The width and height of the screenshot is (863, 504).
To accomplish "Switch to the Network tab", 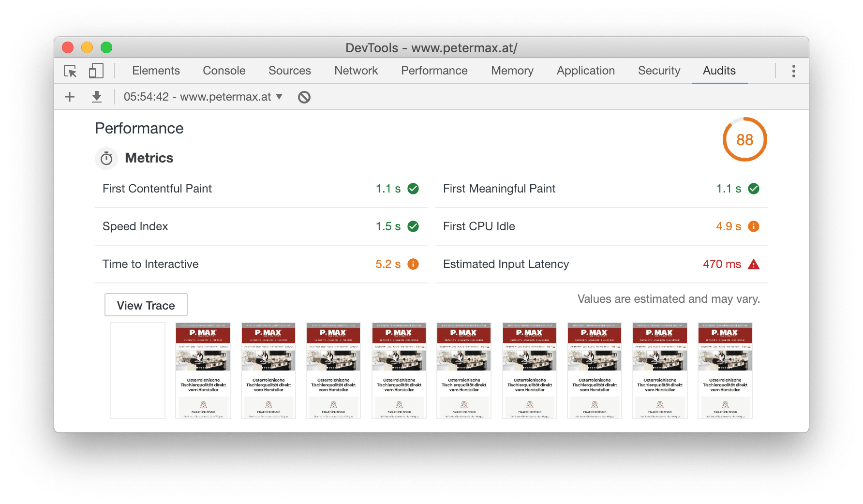I will (356, 71).
